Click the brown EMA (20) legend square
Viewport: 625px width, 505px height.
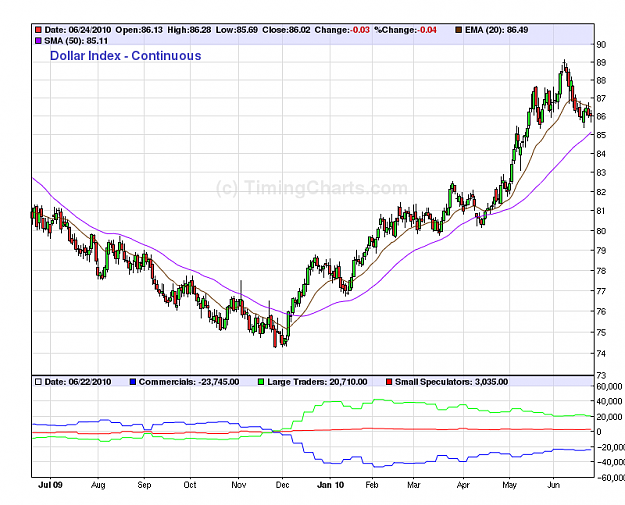point(458,30)
